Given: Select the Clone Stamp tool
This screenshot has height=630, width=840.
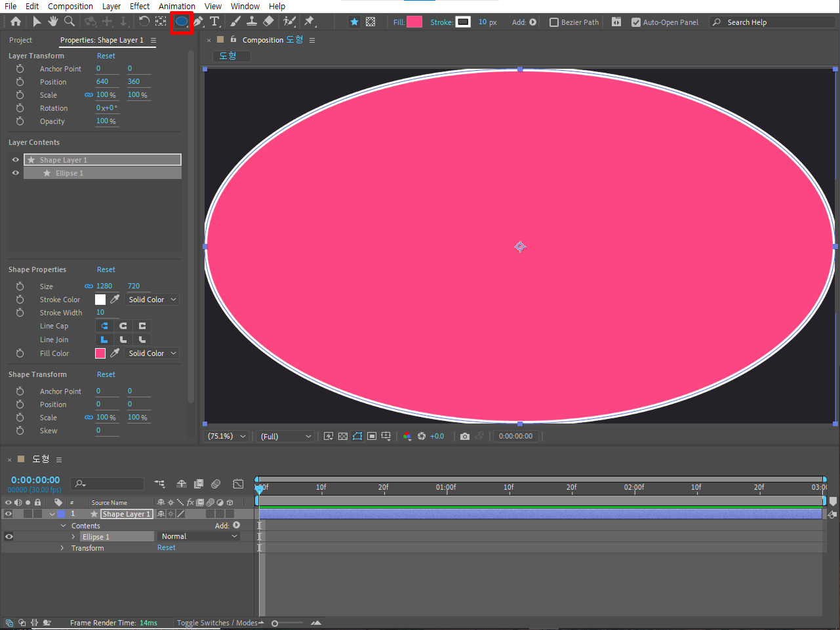Looking at the screenshot, I should [x=251, y=22].
